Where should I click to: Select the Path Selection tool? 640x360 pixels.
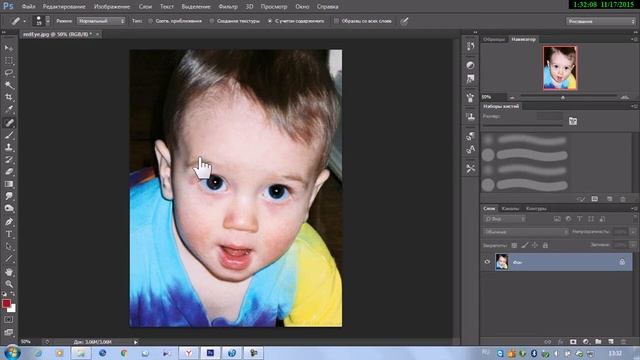click(x=9, y=246)
